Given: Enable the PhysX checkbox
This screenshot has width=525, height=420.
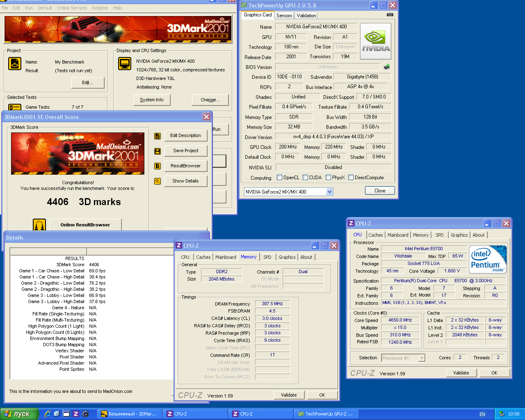Looking at the screenshot, I should pyautogui.click(x=328, y=178).
